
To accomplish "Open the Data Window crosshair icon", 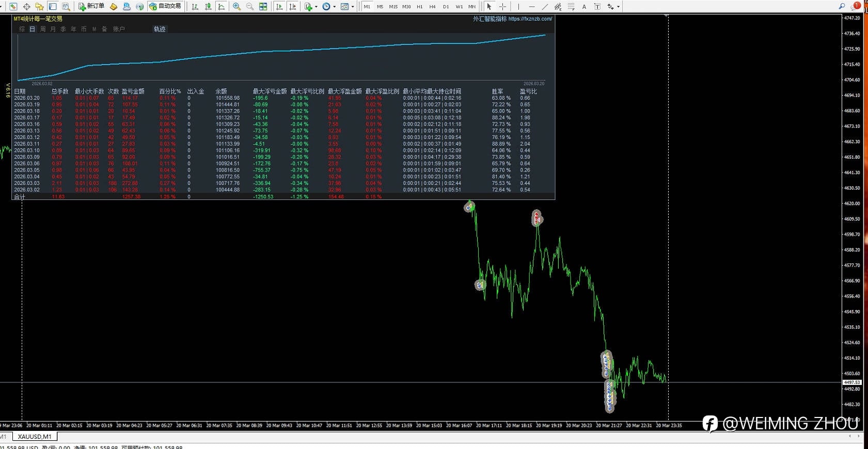I will tap(26, 6).
